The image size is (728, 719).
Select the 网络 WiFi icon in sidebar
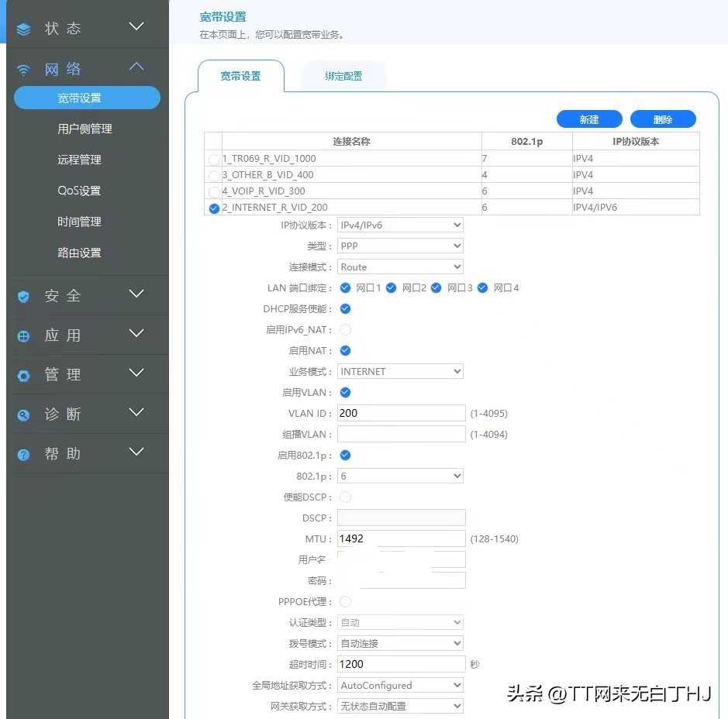(x=23, y=68)
